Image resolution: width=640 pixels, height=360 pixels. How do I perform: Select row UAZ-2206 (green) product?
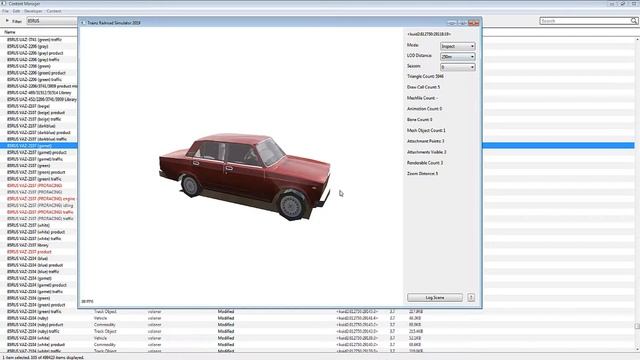click(36, 73)
